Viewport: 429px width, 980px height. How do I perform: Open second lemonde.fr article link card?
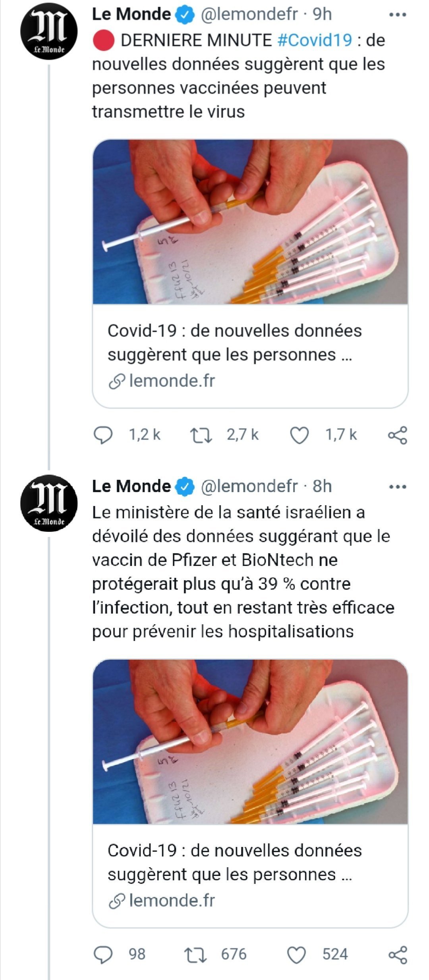(x=250, y=875)
